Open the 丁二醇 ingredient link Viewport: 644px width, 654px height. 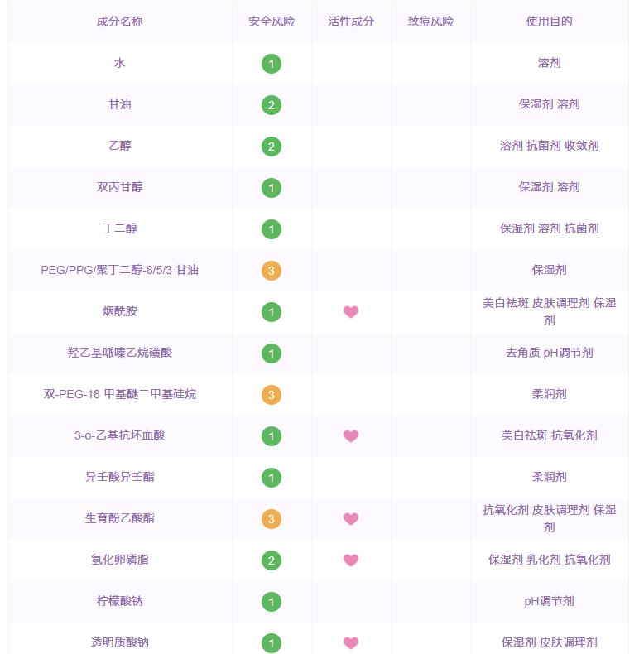point(120,228)
